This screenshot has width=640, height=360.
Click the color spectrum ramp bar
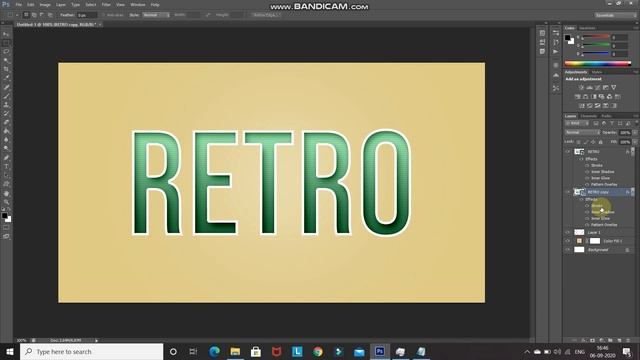(598, 64)
